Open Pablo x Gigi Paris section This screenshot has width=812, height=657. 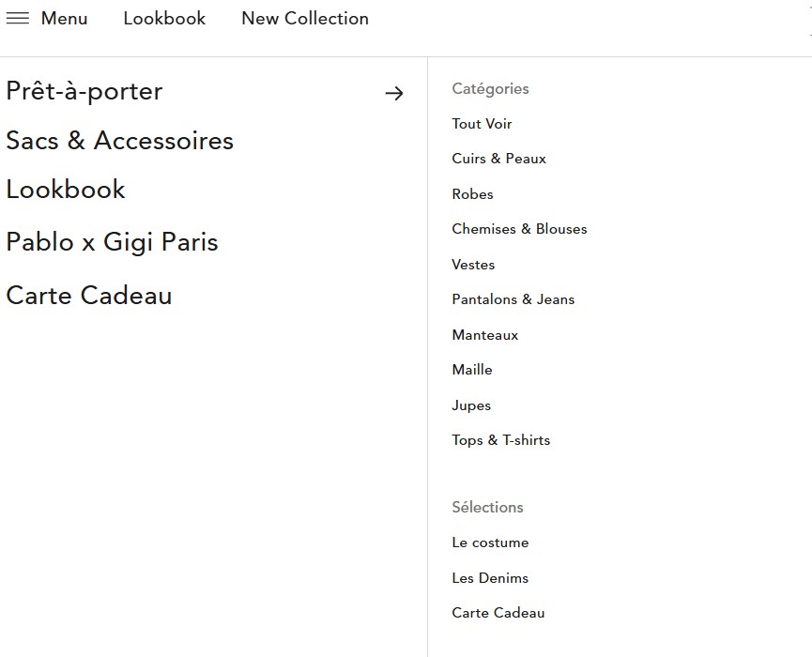(112, 242)
